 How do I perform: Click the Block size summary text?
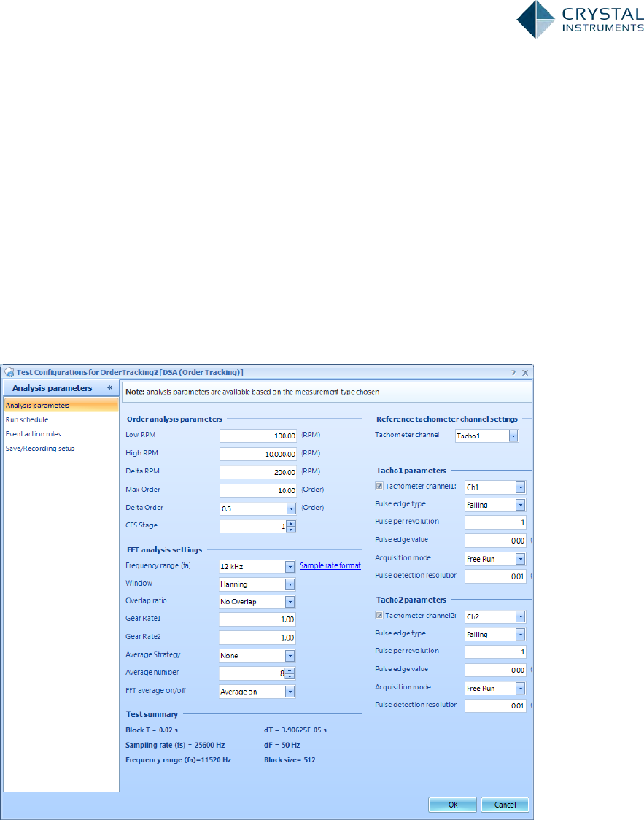[290, 760]
